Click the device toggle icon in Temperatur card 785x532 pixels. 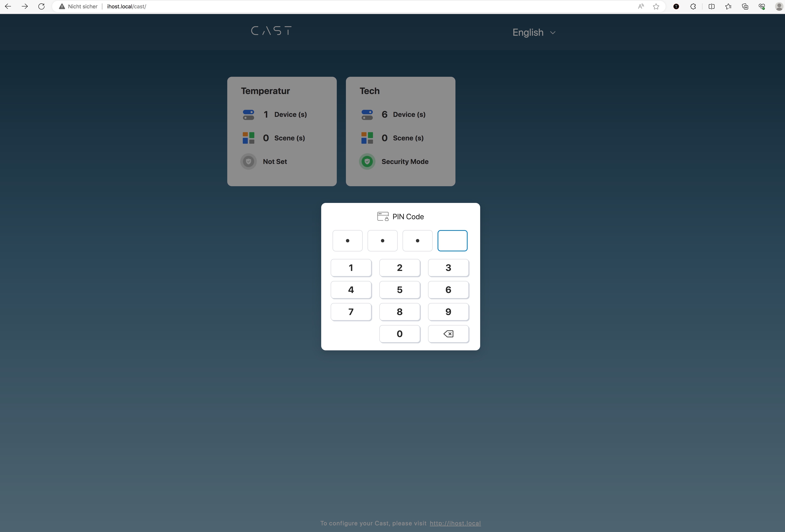click(248, 115)
